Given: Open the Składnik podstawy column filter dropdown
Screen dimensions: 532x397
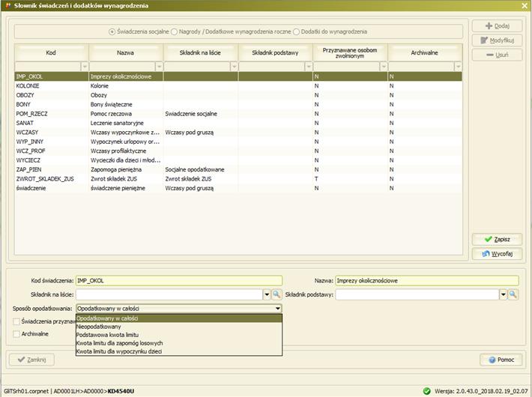Looking at the screenshot, I should tap(309, 66).
